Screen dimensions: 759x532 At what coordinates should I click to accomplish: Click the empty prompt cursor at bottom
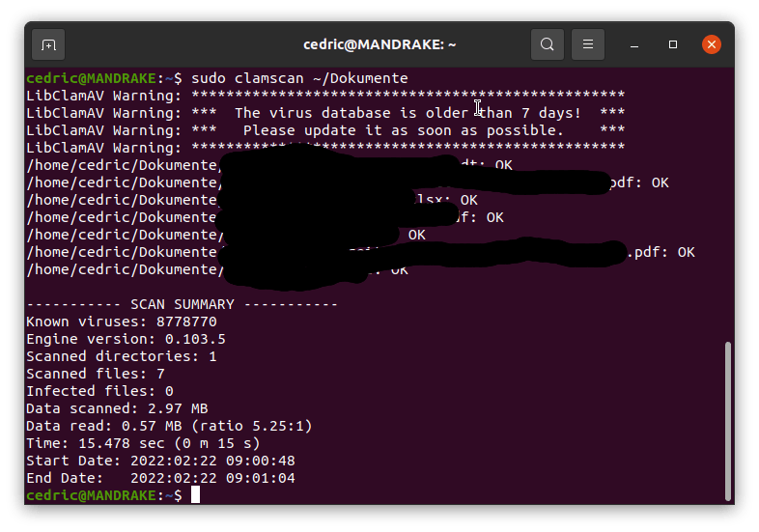(195, 494)
